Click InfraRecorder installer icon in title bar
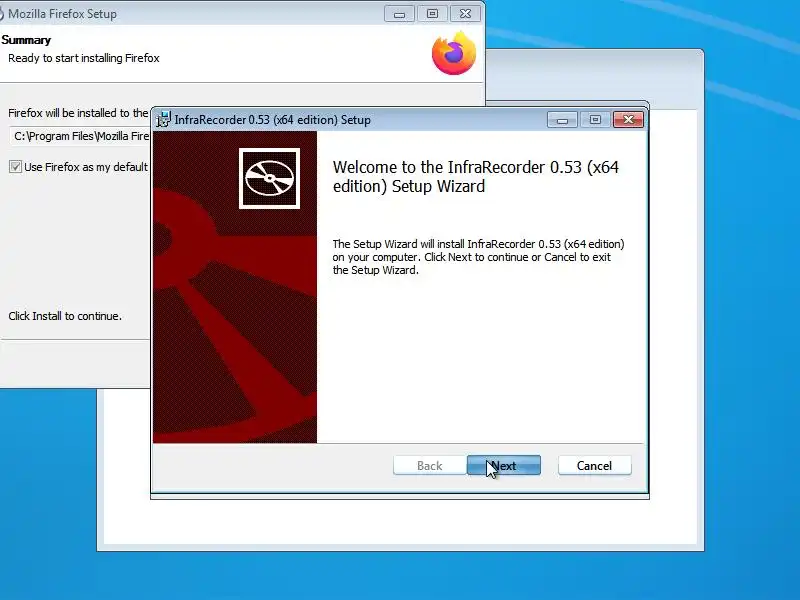The width and height of the screenshot is (800, 600). pyautogui.click(x=163, y=119)
